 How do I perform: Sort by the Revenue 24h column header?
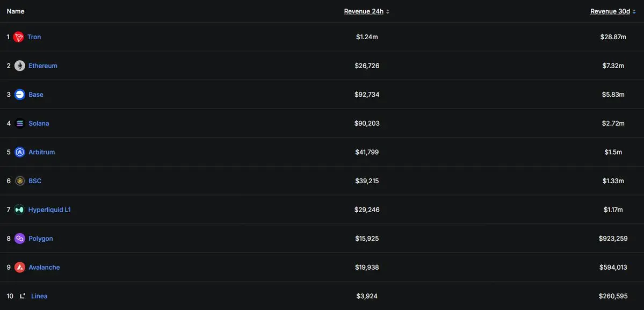[x=364, y=11]
